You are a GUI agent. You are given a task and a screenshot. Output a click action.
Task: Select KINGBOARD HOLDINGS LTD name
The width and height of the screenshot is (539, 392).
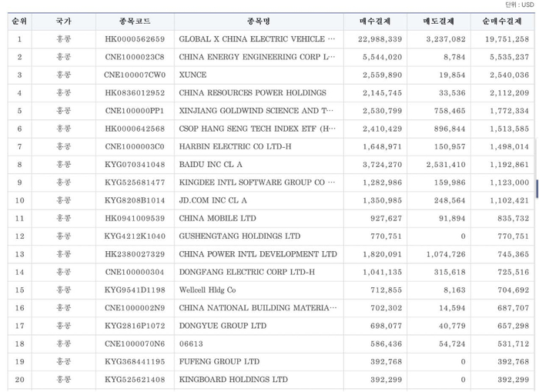[x=233, y=379]
